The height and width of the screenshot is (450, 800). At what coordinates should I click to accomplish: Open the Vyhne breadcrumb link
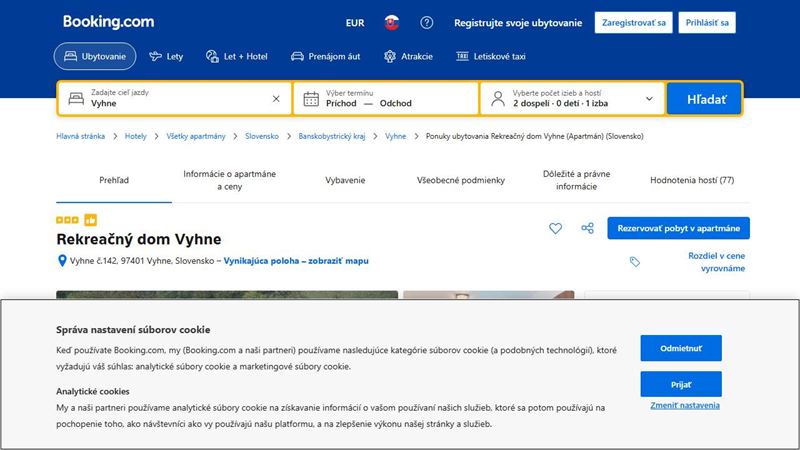[395, 136]
